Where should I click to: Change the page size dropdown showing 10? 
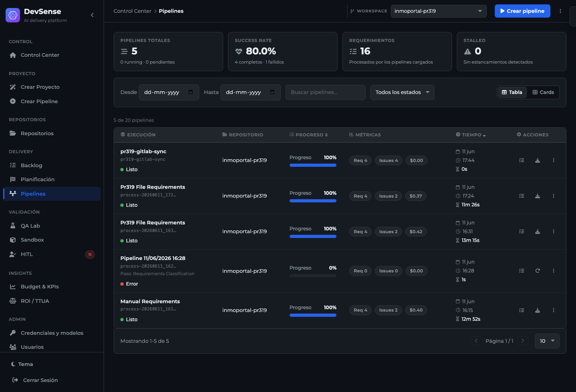tap(547, 341)
